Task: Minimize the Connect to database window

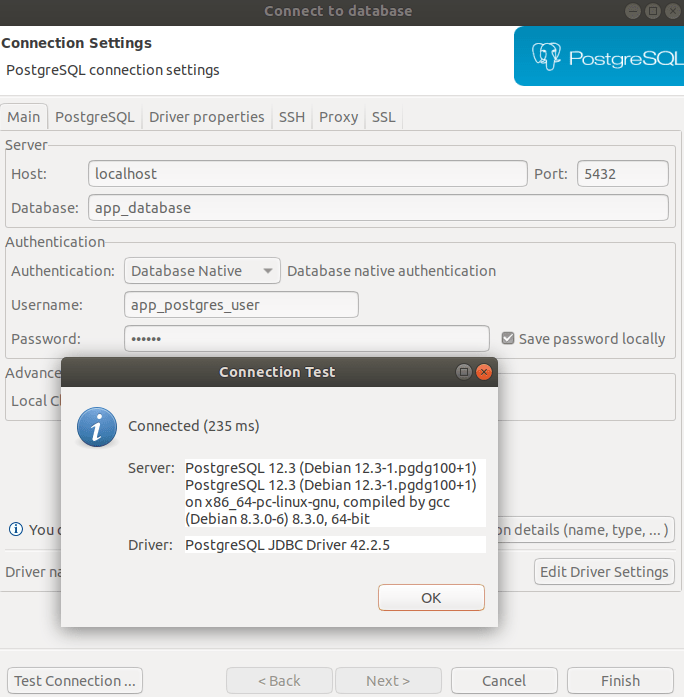Action: [x=632, y=11]
